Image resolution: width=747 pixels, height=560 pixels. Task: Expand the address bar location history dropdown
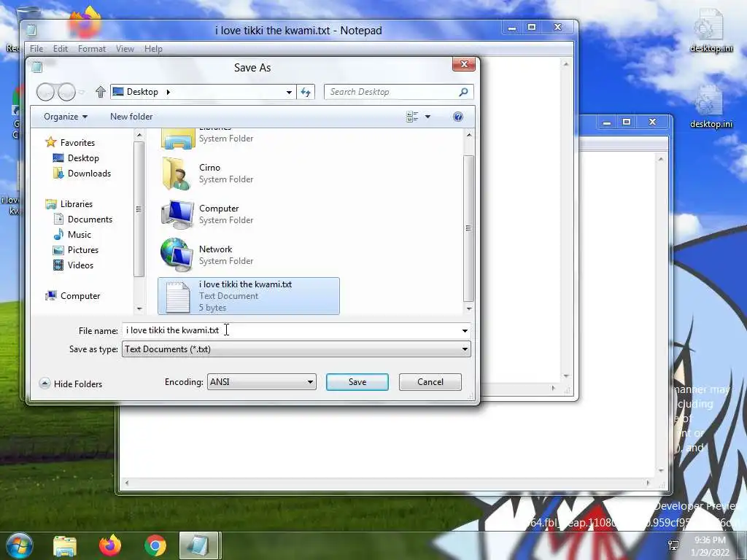click(x=289, y=92)
